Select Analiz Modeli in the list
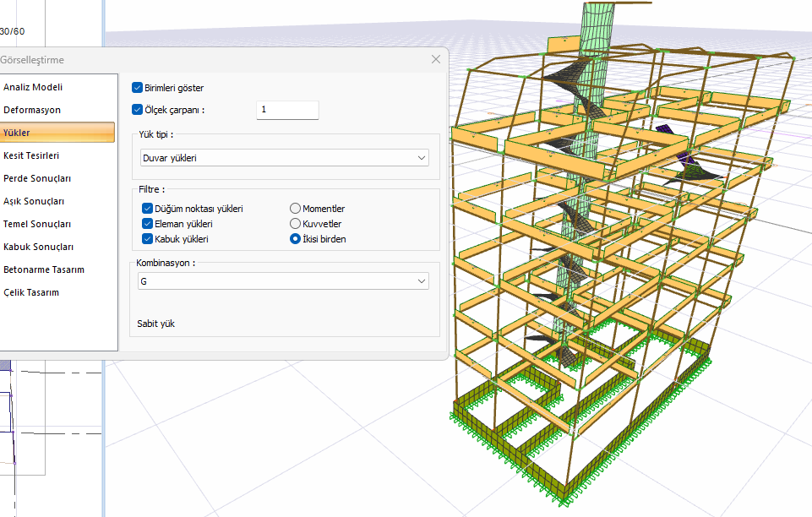The image size is (812, 517). pyautogui.click(x=33, y=87)
